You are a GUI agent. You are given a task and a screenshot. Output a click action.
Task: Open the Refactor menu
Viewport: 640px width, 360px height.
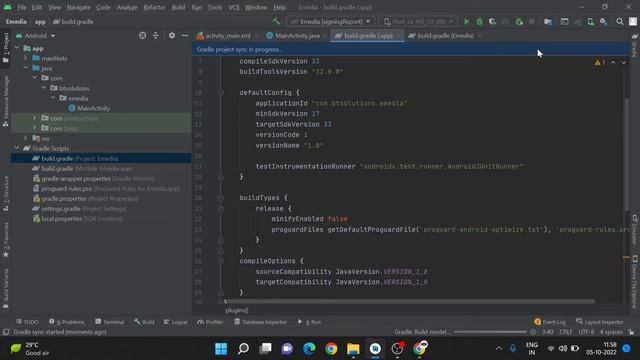(154, 7)
